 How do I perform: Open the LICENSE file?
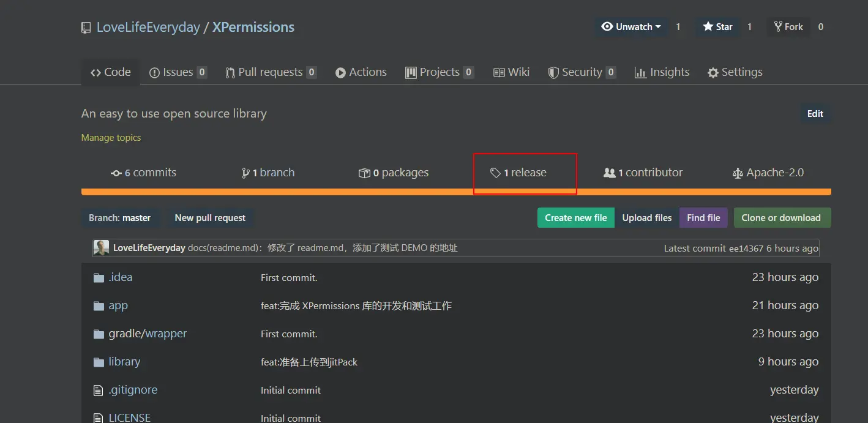coord(129,417)
